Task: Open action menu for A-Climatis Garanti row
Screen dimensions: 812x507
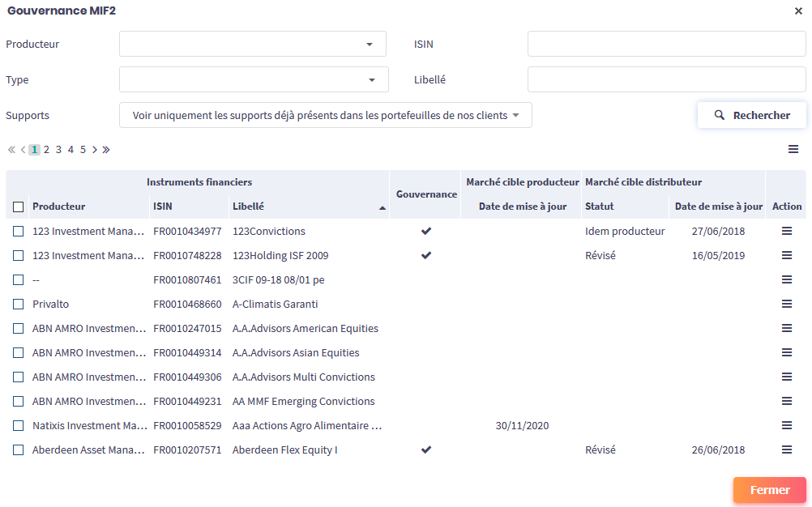Action: 786,305
